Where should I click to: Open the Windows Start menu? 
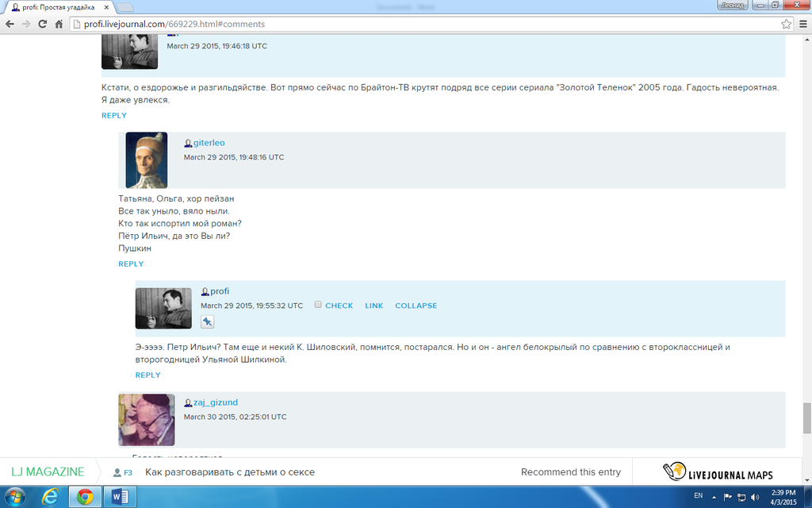pyautogui.click(x=15, y=497)
